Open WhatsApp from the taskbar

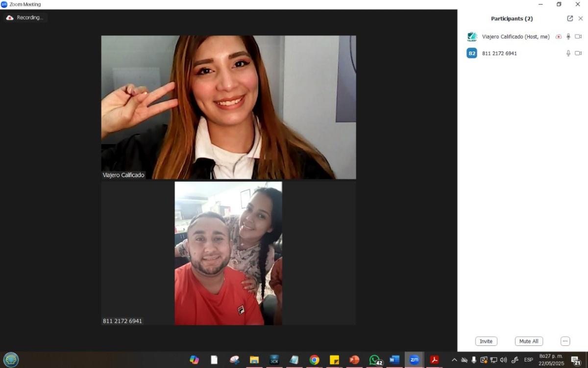(375, 360)
